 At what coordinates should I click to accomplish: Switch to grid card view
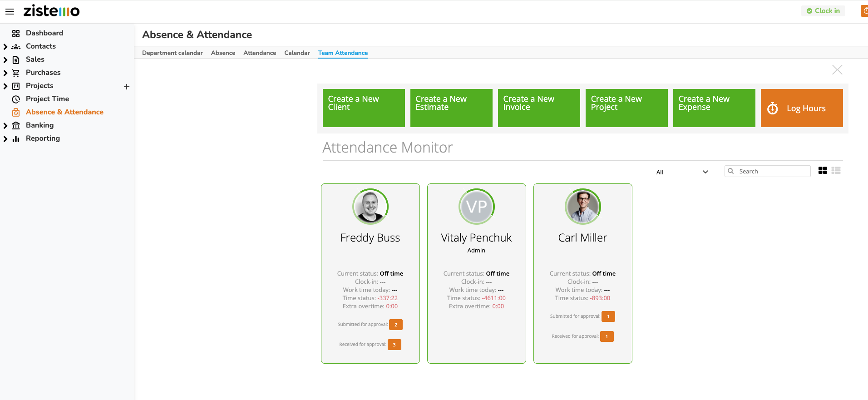pos(823,171)
